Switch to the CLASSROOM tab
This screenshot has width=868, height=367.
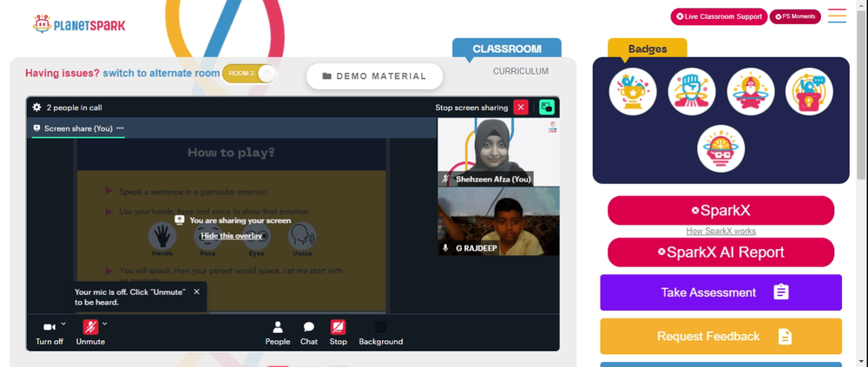(x=507, y=49)
